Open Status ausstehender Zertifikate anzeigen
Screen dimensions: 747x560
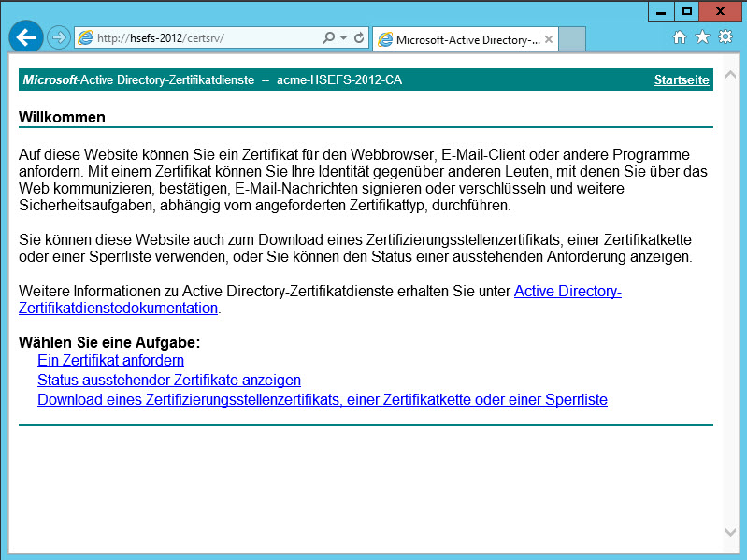pos(169,380)
